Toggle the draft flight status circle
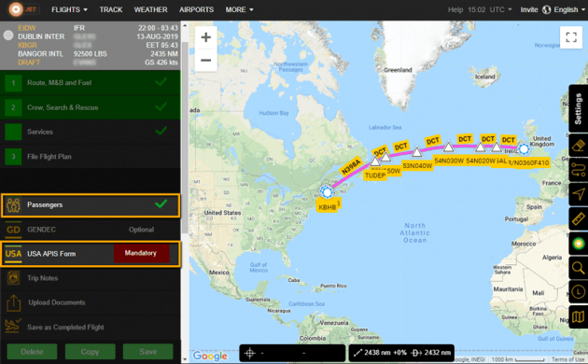The width and height of the screenshot is (588, 364). coord(8,35)
